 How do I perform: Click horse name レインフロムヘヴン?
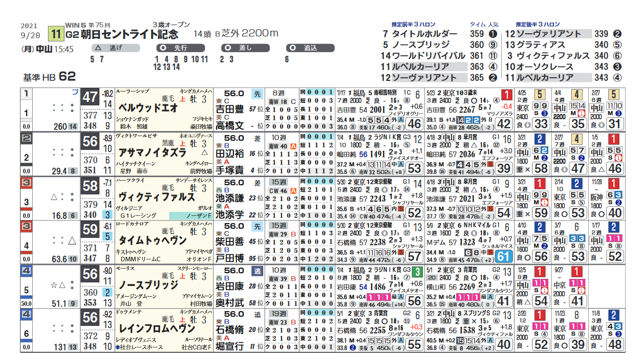click(157, 328)
